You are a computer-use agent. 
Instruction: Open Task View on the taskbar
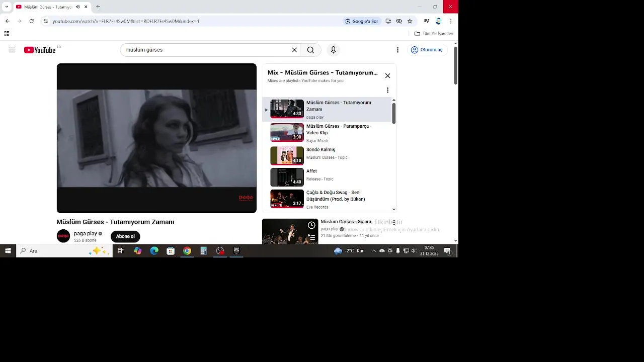pyautogui.click(x=121, y=251)
